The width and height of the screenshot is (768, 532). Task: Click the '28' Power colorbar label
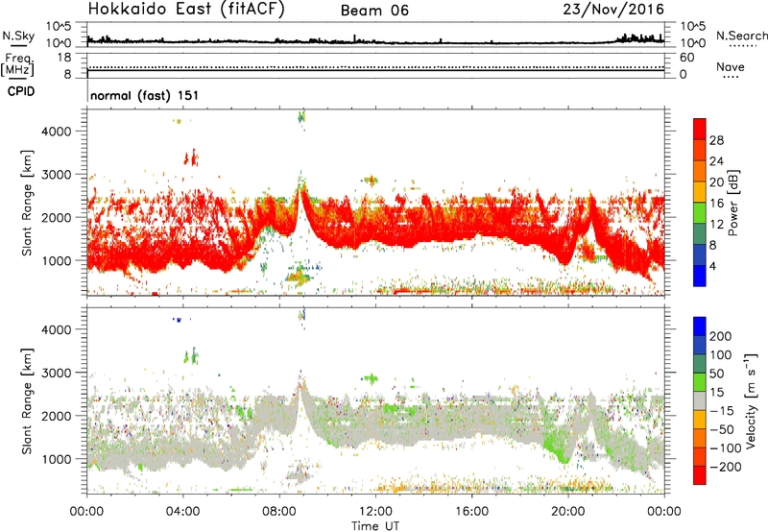[x=716, y=140]
